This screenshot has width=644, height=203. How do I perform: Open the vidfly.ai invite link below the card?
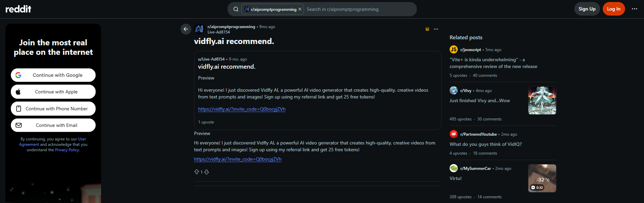pos(238,159)
